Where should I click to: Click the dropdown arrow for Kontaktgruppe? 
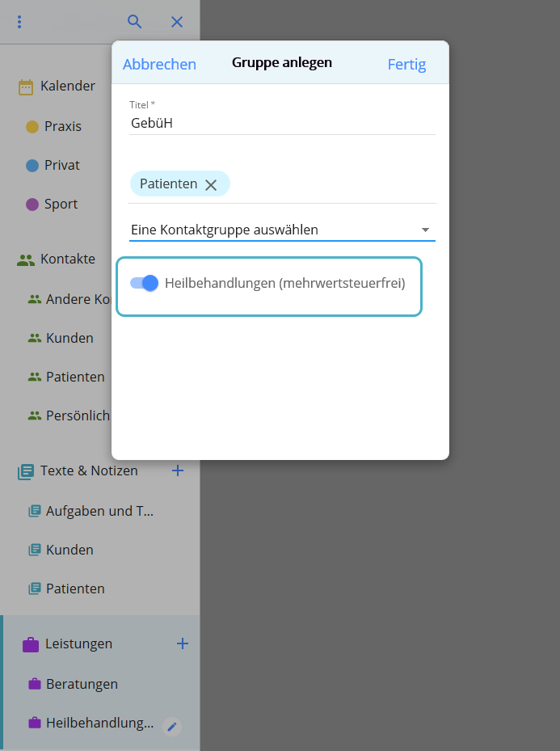click(425, 230)
